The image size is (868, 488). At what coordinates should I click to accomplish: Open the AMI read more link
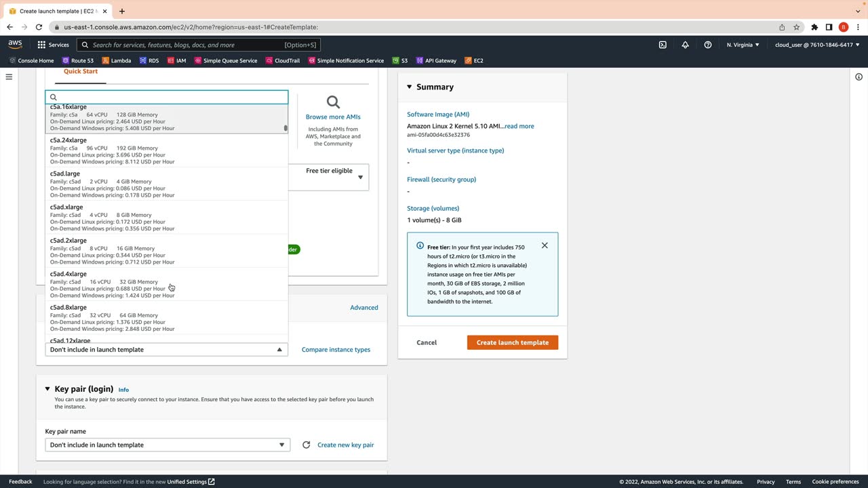tap(519, 126)
